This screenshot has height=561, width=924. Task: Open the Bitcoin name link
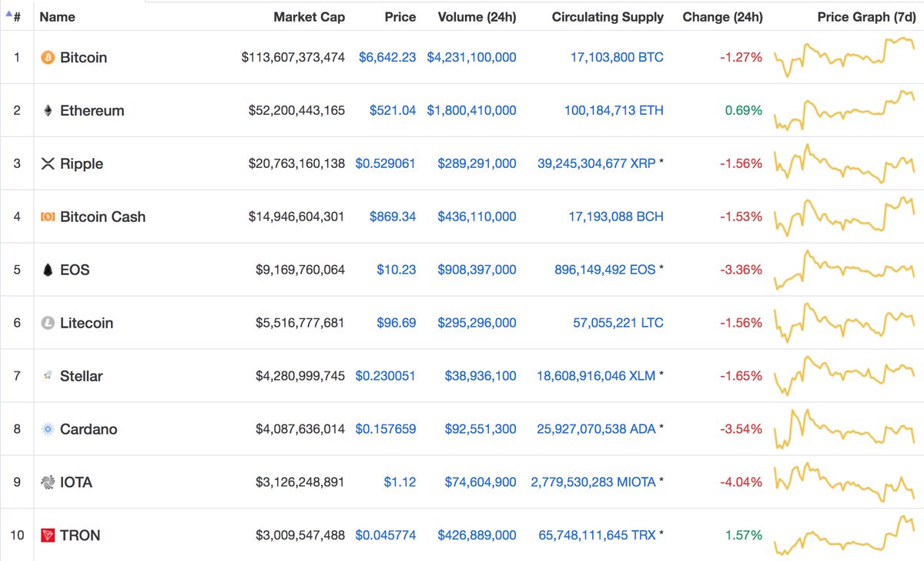(83, 58)
